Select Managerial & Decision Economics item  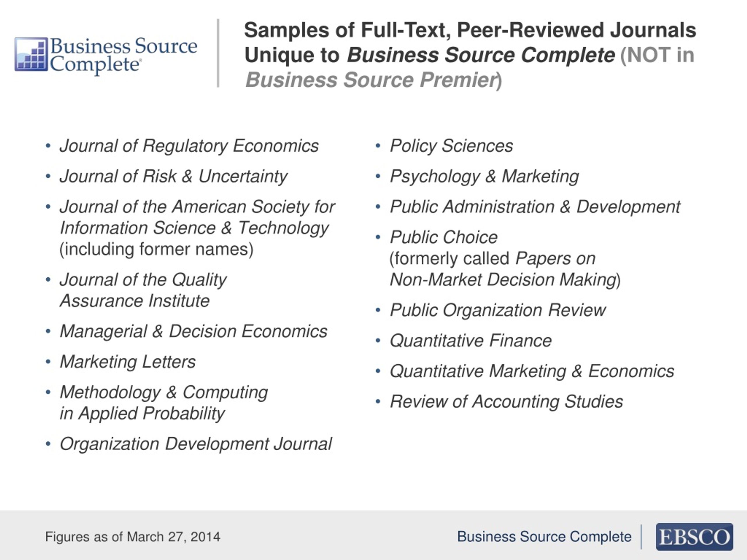[x=193, y=331]
